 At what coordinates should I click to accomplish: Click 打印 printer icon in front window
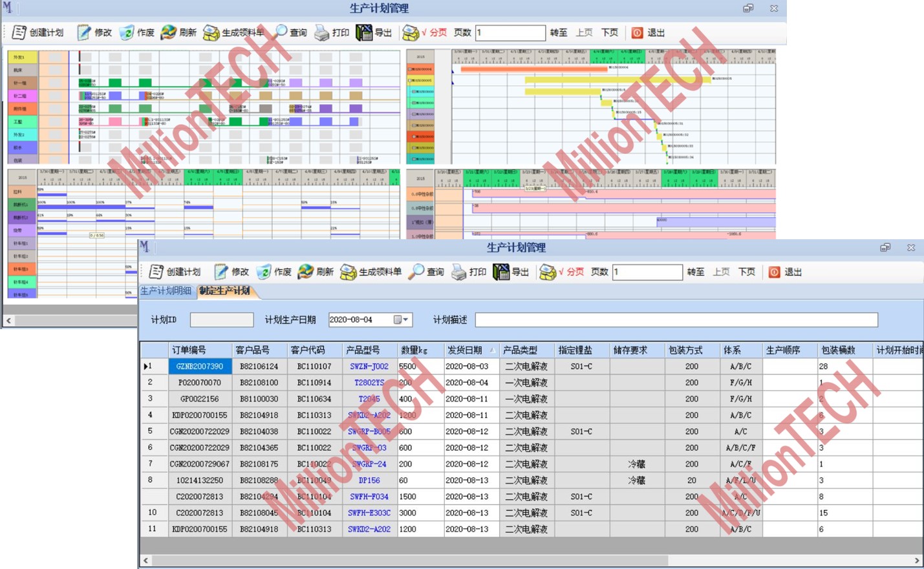pos(458,272)
